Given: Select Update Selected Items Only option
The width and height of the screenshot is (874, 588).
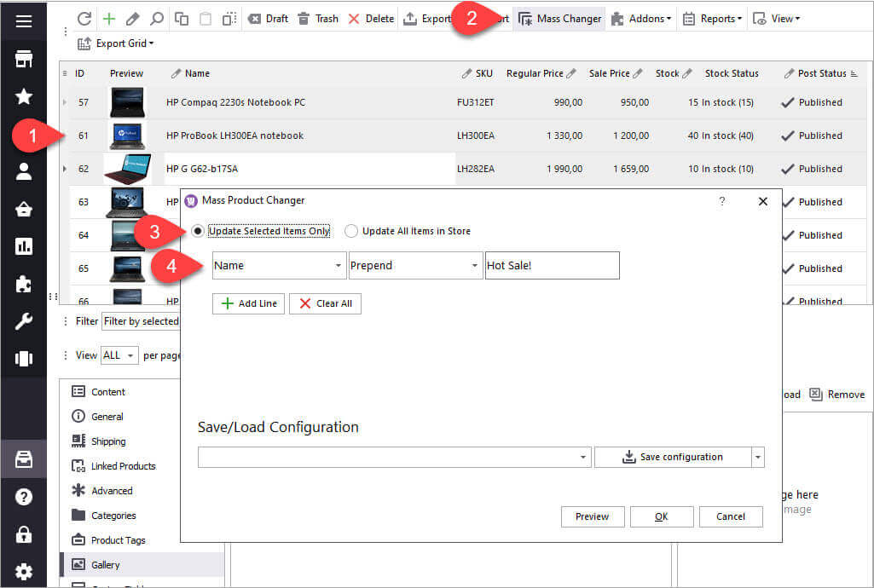Looking at the screenshot, I should (x=199, y=231).
